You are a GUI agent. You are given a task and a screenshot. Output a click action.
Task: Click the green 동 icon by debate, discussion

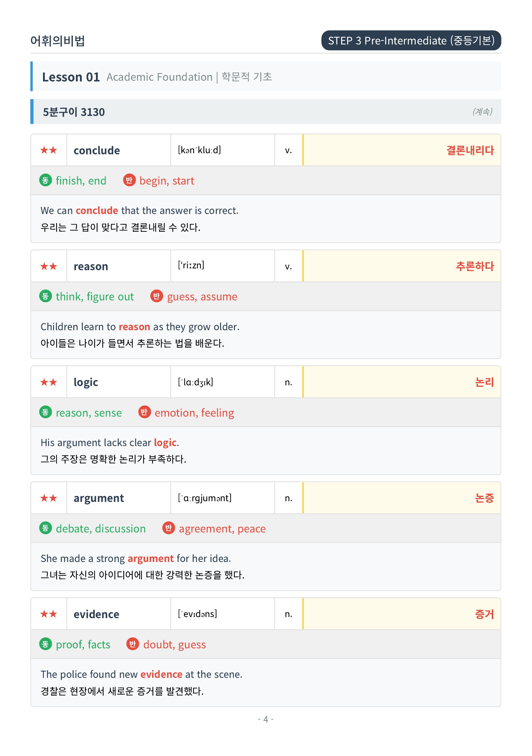(45, 528)
